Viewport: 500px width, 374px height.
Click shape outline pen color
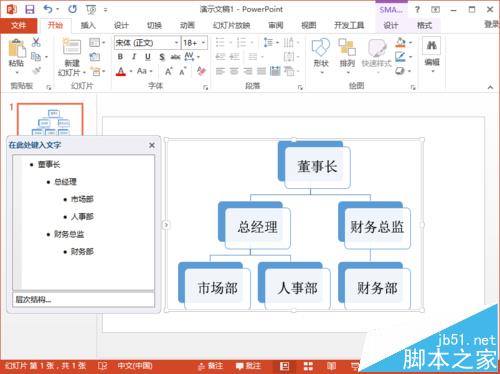pos(400,57)
